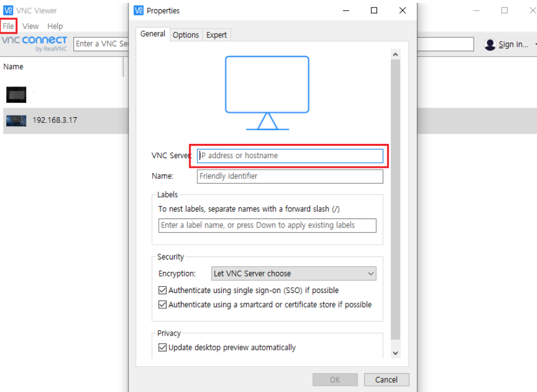Maximize the Properties dialog window
537x392 pixels.
[x=374, y=11]
